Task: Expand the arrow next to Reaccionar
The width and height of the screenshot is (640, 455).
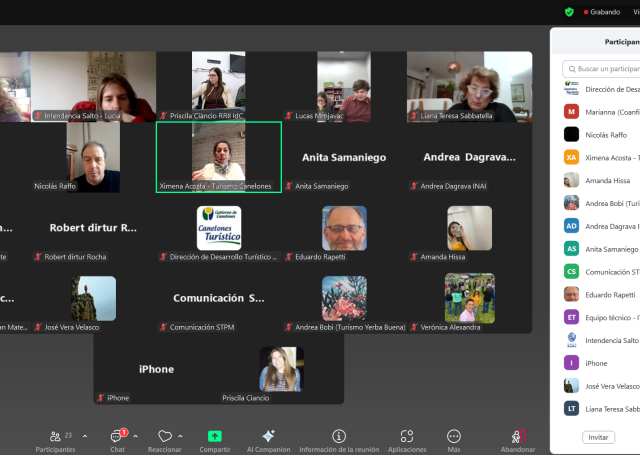Action: (180, 436)
